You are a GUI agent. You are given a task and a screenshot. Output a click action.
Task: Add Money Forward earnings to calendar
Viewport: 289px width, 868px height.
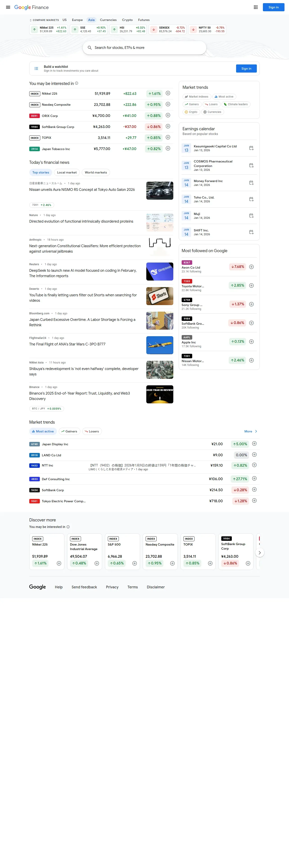coord(251,183)
